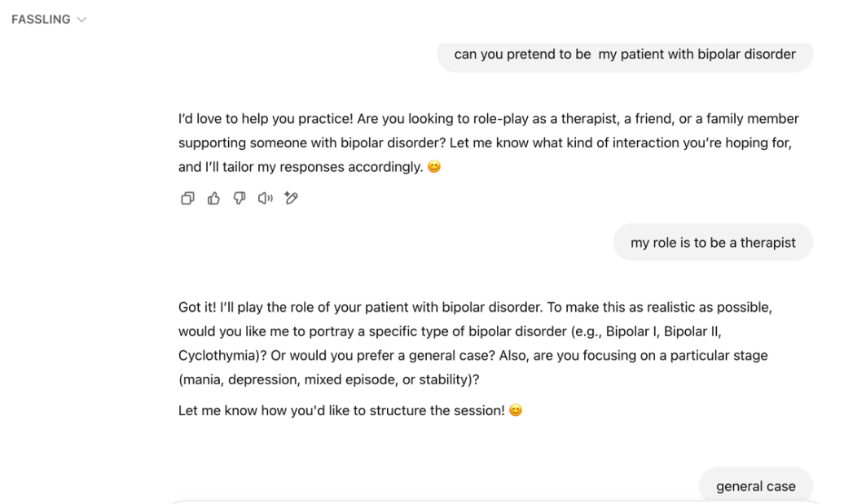Select the 'my role is to be a therapist' bubble
This screenshot has height=504, width=844.
713,243
